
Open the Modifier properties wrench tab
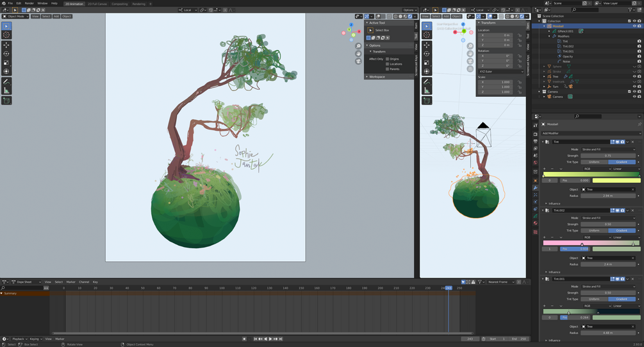(x=535, y=187)
